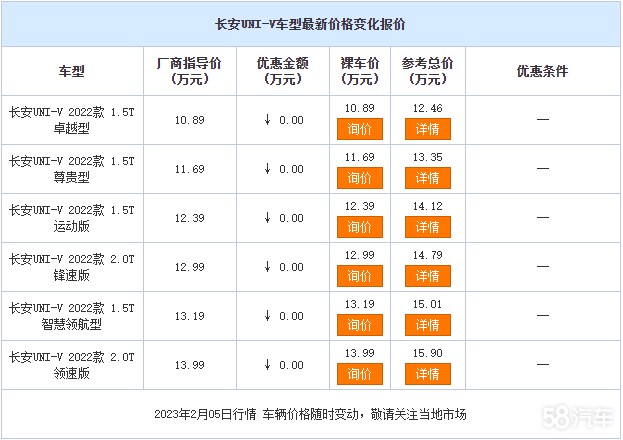
Task: Click the 裸车价 column header
Action: pos(360,71)
